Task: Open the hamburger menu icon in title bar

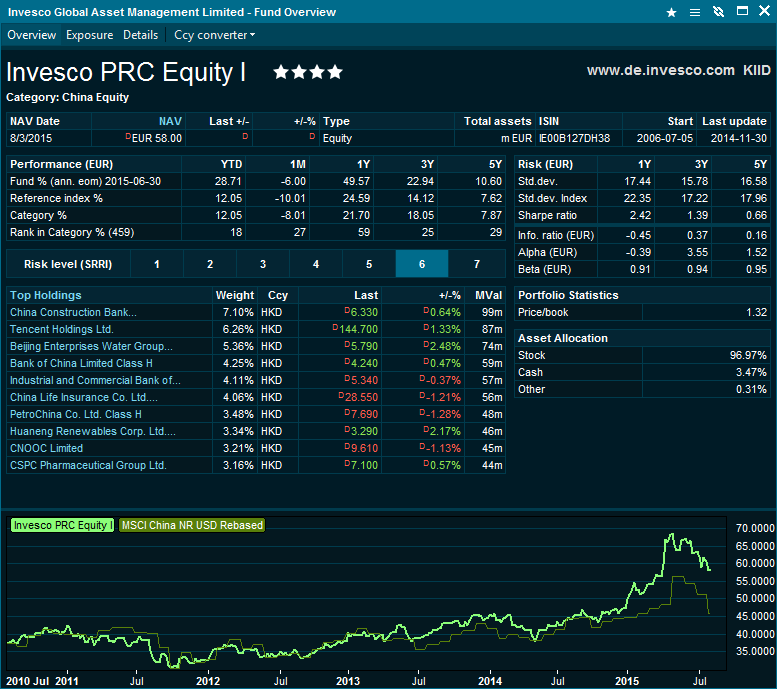Action: tap(695, 12)
